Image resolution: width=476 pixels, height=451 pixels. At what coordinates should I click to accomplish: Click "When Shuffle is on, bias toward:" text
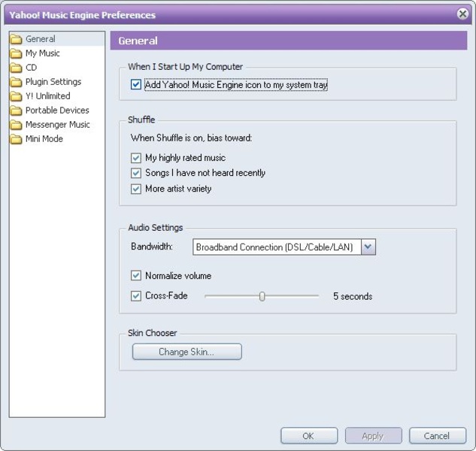(191, 138)
